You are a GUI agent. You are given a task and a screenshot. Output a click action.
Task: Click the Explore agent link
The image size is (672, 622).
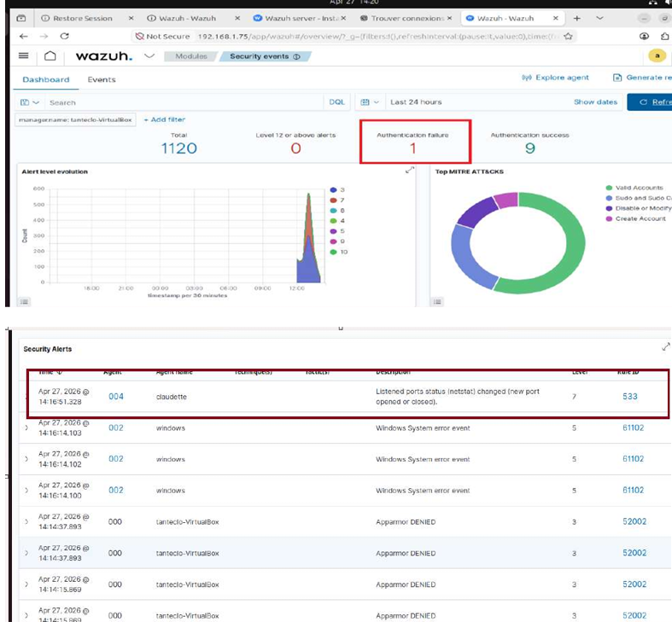click(555, 78)
